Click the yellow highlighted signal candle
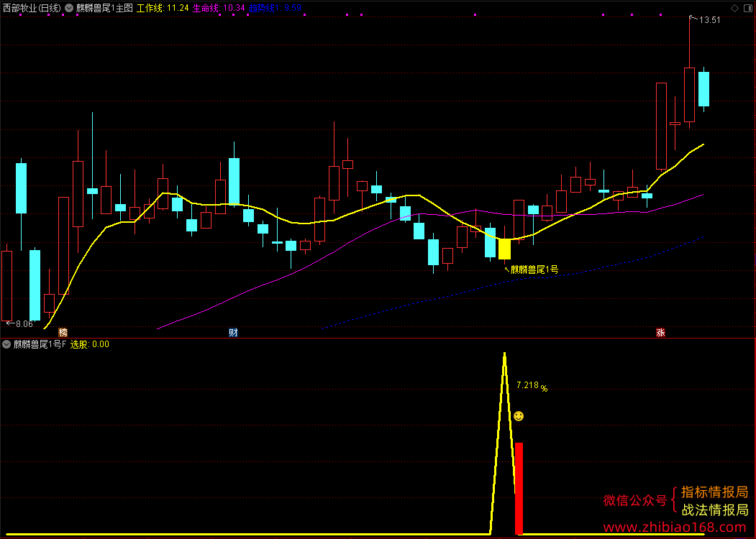 tap(504, 249)
